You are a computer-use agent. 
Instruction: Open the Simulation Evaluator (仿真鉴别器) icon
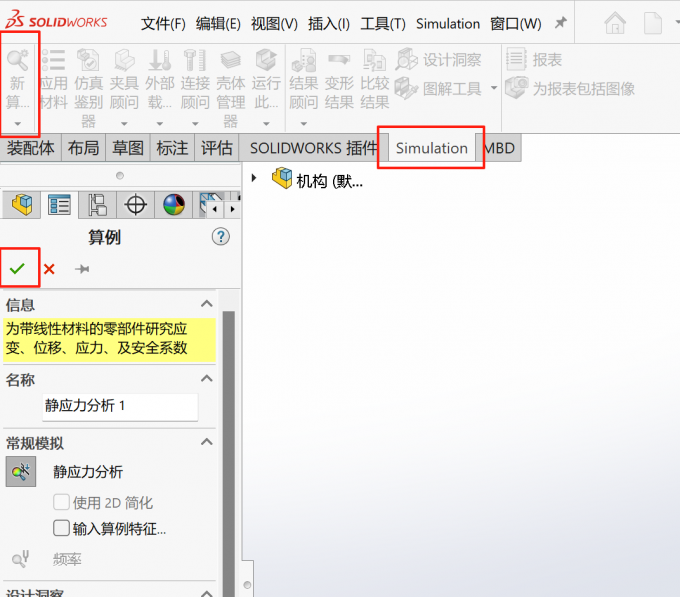click(x=88, y=60)
